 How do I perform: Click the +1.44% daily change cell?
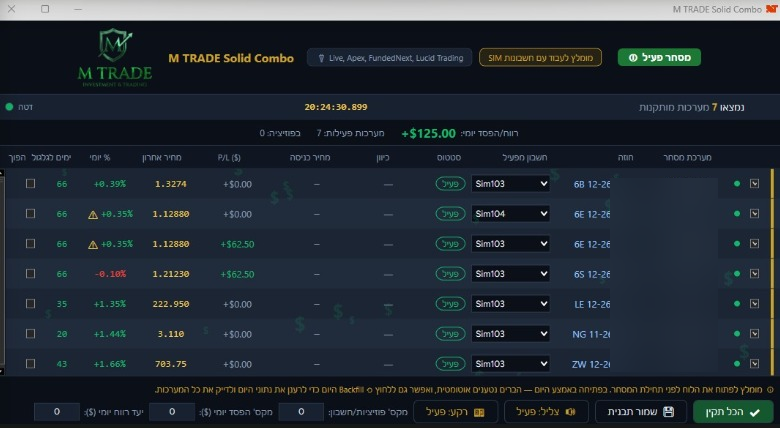click(110, 334)
